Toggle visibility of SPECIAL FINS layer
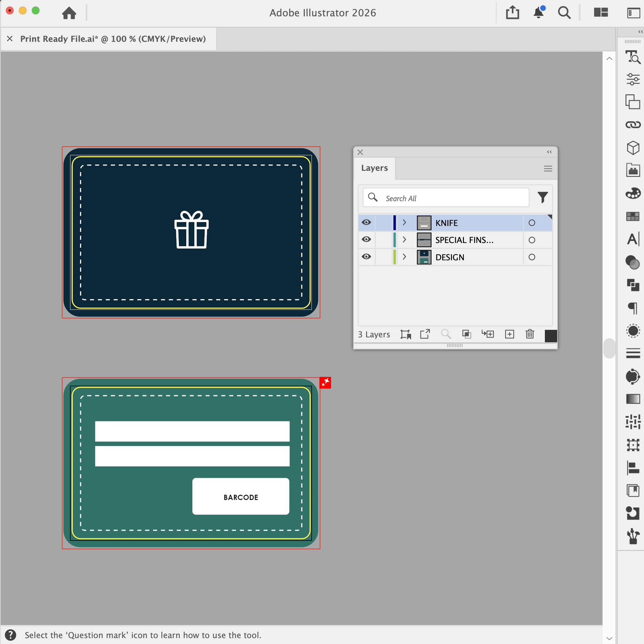This screenshot has height=644, width=644. pos(366,239)
